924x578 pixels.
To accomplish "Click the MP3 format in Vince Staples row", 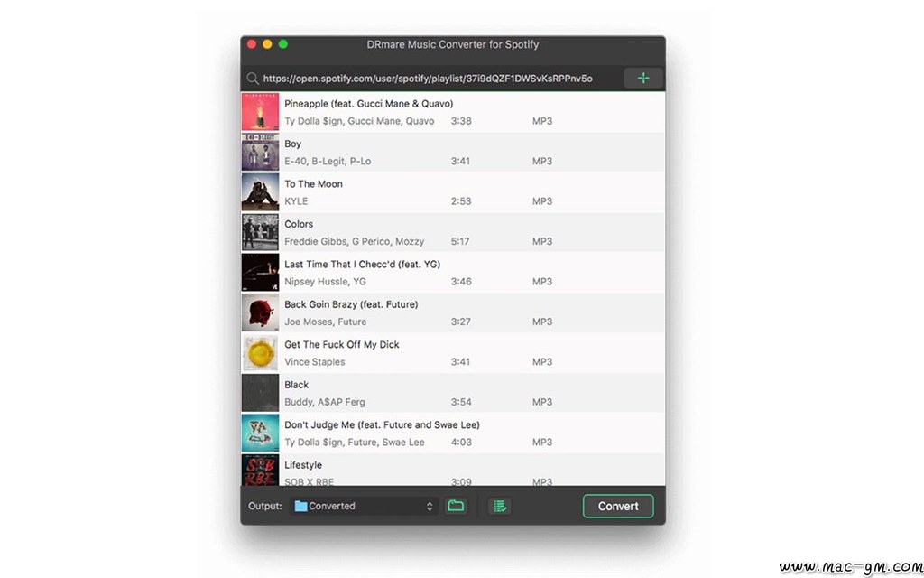I will coord(542,361).
